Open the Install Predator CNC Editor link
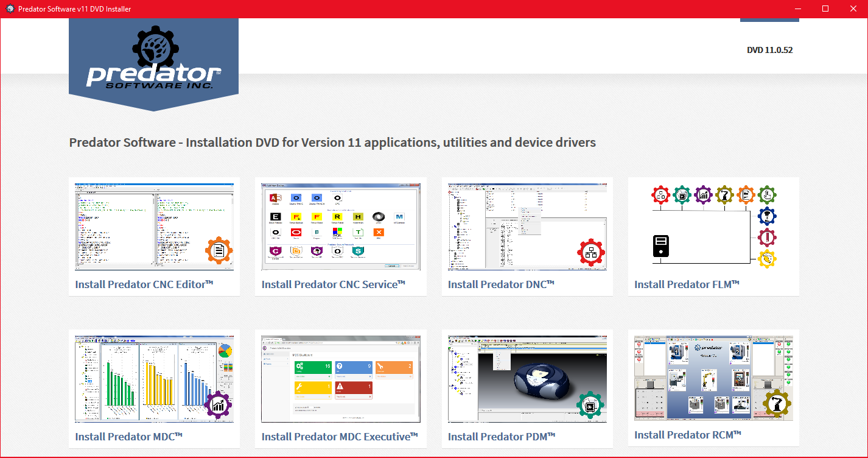The width and height of the screenshot is (868, 458). click(143, 284)
